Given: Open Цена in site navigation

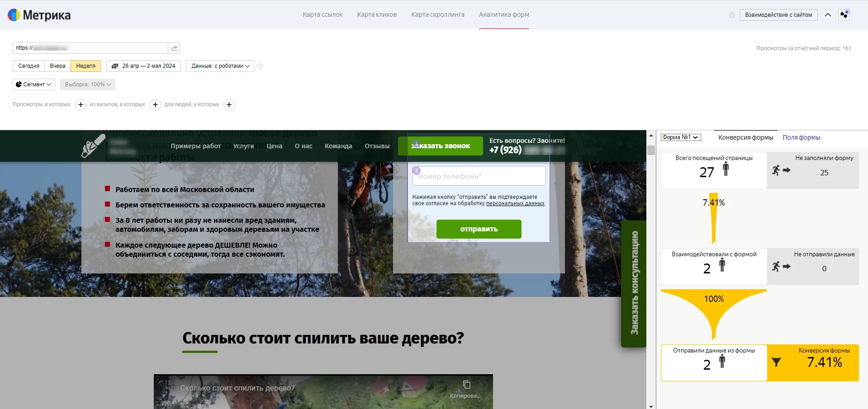Looking at the screenshot, I should pyautogui.click(x=274, y=146).
